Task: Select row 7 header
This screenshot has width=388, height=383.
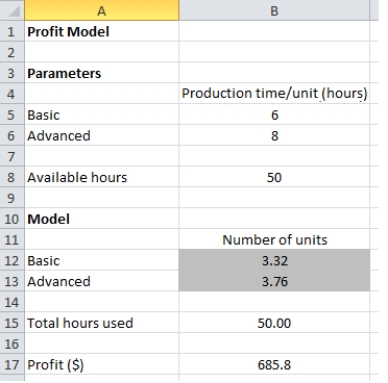Action: [x=12, y=156]
